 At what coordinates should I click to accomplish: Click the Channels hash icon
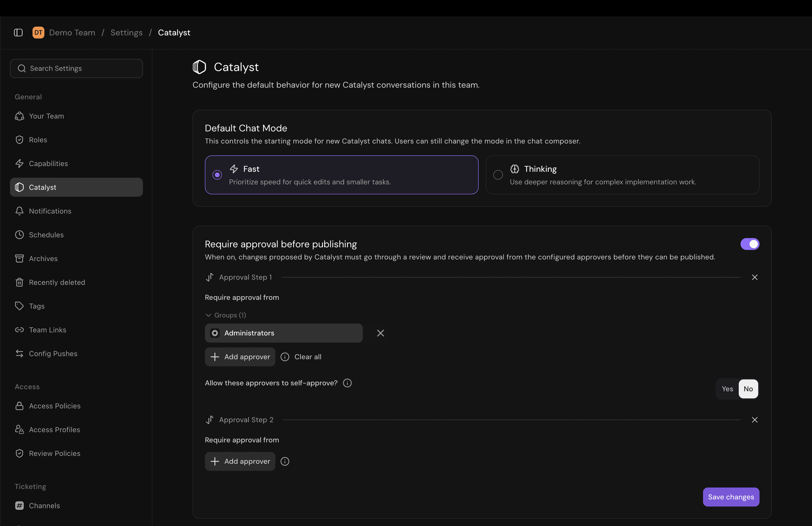19,506
